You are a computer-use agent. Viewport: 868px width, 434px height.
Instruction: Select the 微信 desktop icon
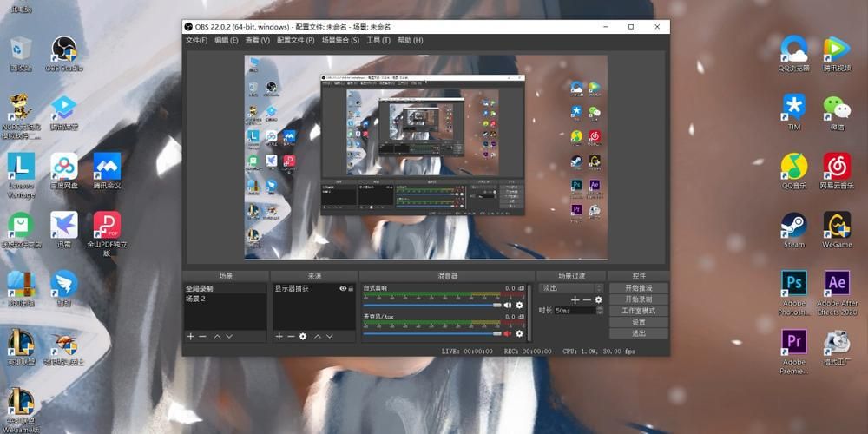coord(837,112)
